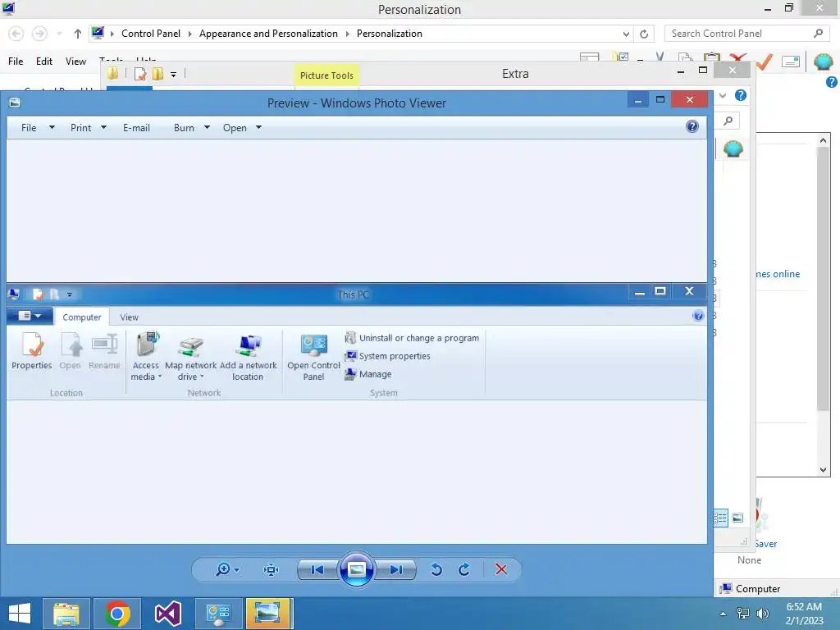Image resolution: width=840 pixels, height=630 pixels.
Task: Switch to details view in Extra window
Action: point(720,518)
